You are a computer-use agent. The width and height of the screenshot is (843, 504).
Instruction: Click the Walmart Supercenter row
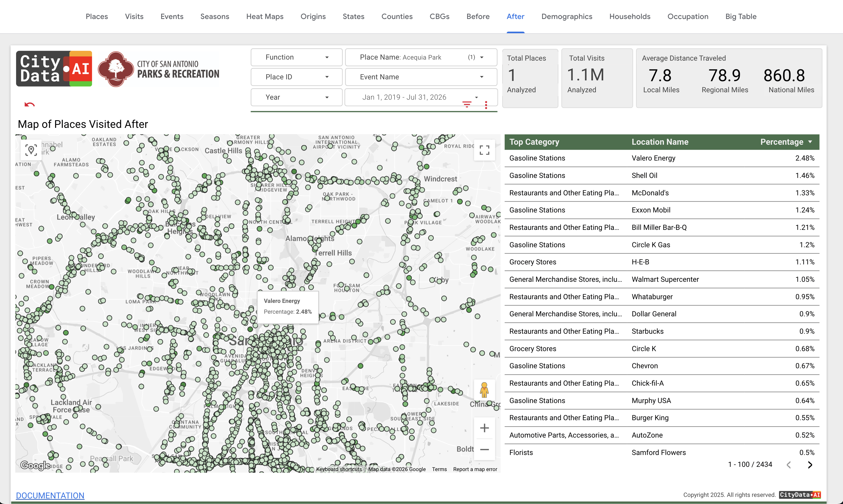pos(662,279)
